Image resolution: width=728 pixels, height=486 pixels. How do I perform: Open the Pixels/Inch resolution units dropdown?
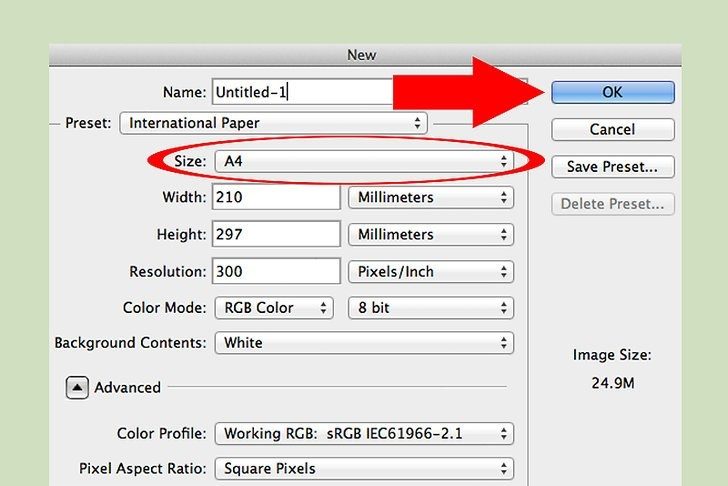pos(430,271)
